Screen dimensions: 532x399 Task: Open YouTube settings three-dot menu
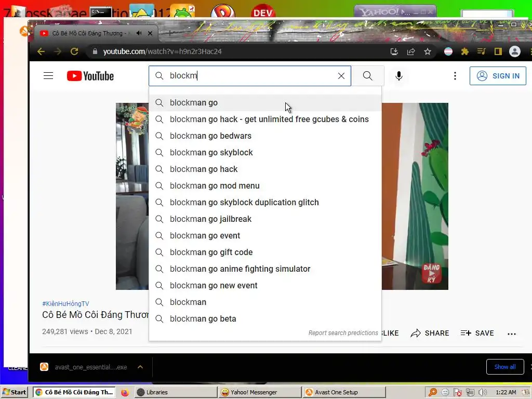click(x=455, y=76)
